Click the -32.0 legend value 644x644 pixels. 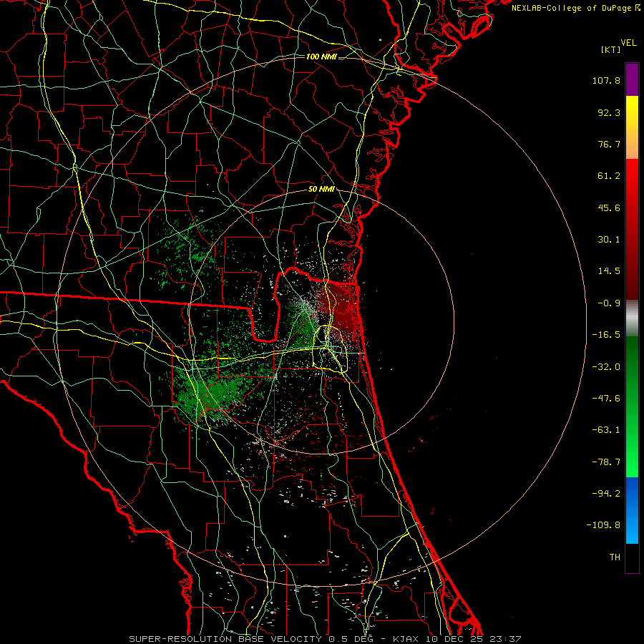[606, 367]
